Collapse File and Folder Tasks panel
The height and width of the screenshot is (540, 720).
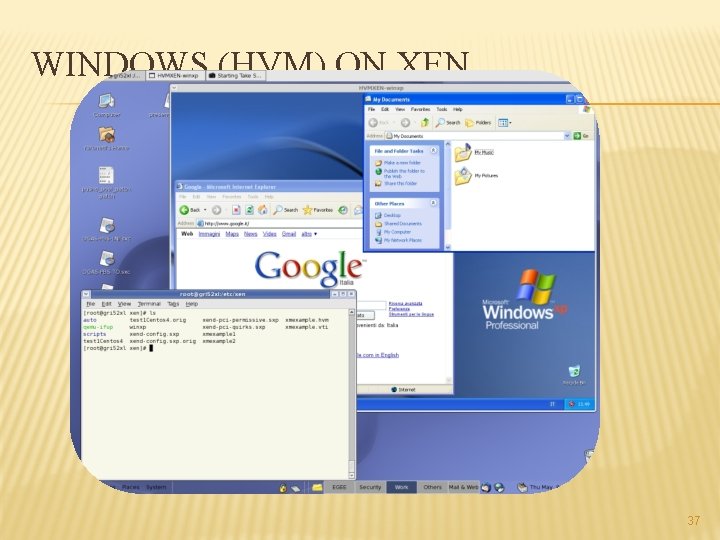click(433, 151)
